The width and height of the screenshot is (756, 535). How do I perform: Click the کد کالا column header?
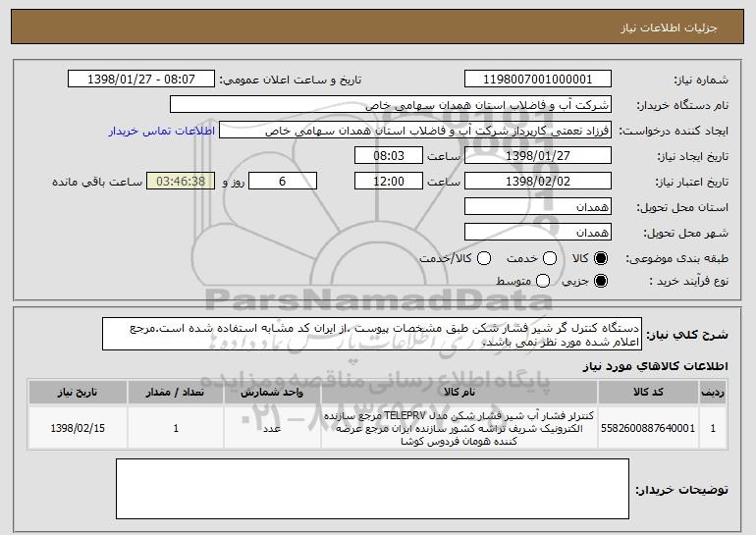click(648, 392)
